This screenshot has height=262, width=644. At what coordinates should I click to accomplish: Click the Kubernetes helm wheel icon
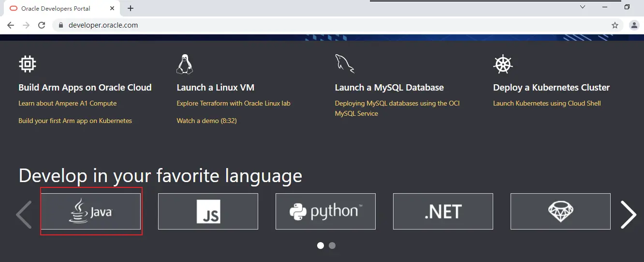[503, 64]
